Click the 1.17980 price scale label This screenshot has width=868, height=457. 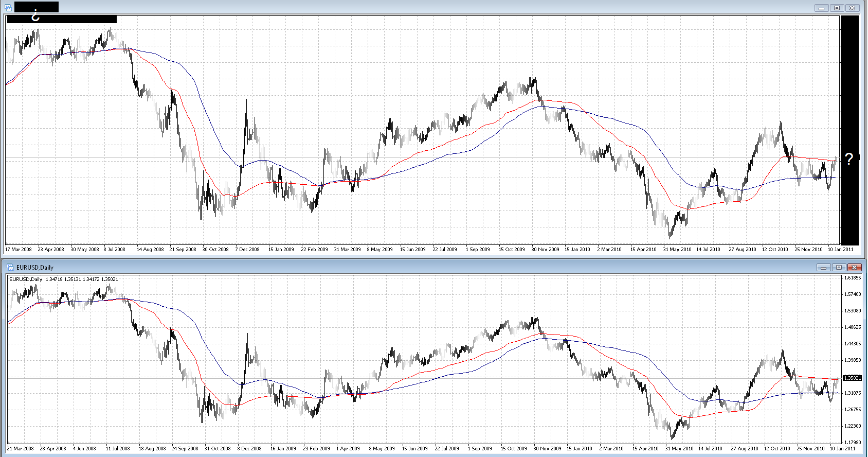click(x=853, y=443)
